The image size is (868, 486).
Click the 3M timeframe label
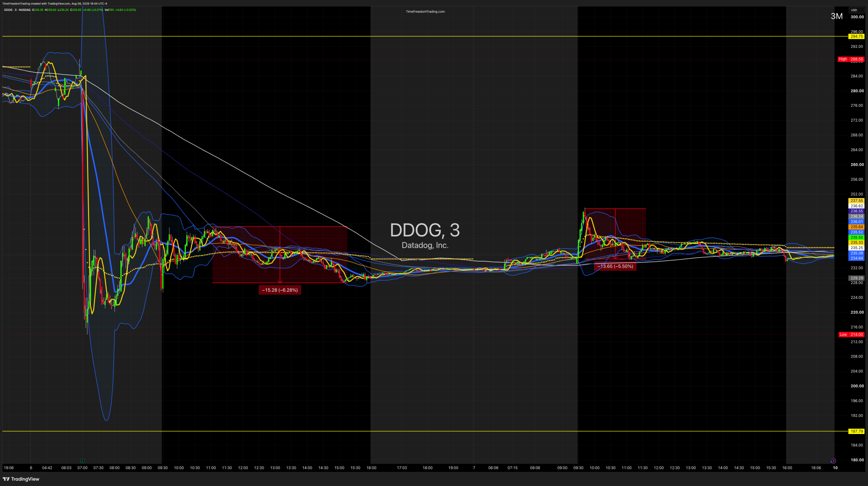click(x=837, y=16)
